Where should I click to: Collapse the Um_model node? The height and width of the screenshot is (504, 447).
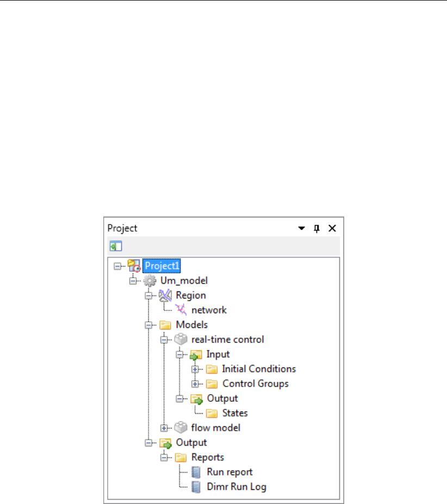pos(133,281)
